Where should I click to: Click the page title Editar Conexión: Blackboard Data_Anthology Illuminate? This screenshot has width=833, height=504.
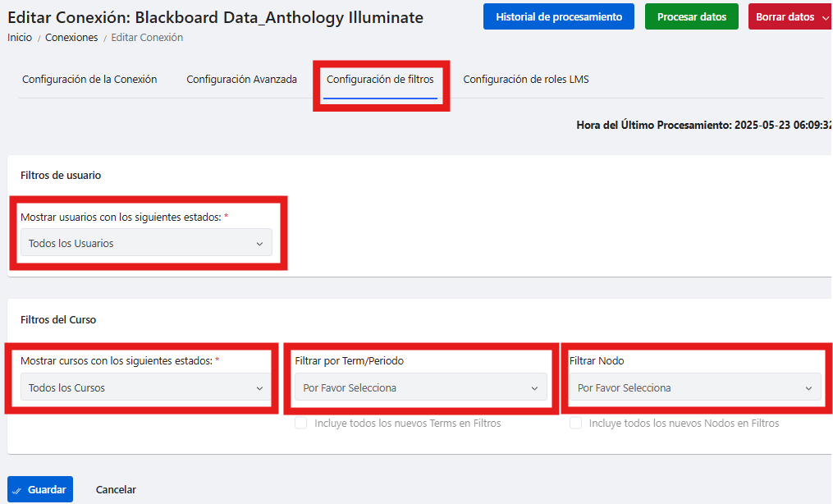click(215, 17)
